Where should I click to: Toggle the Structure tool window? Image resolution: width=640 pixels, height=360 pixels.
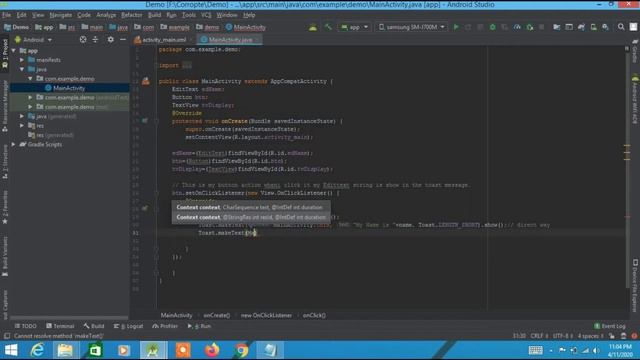tap(5, 163)
